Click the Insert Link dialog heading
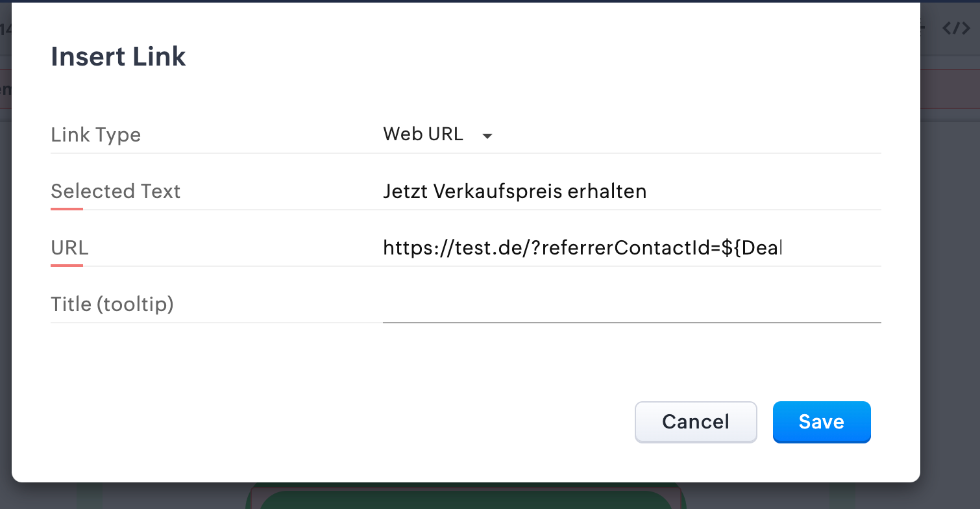 point(118,56)
